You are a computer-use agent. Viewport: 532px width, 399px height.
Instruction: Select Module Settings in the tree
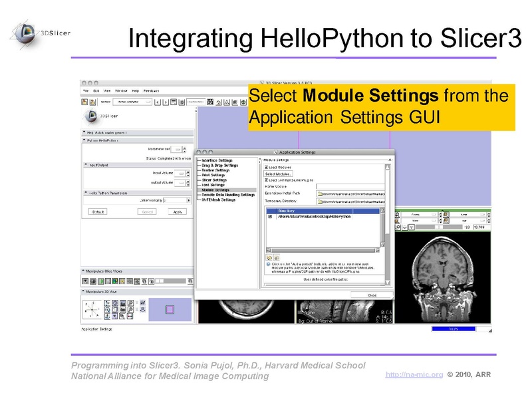215,190
